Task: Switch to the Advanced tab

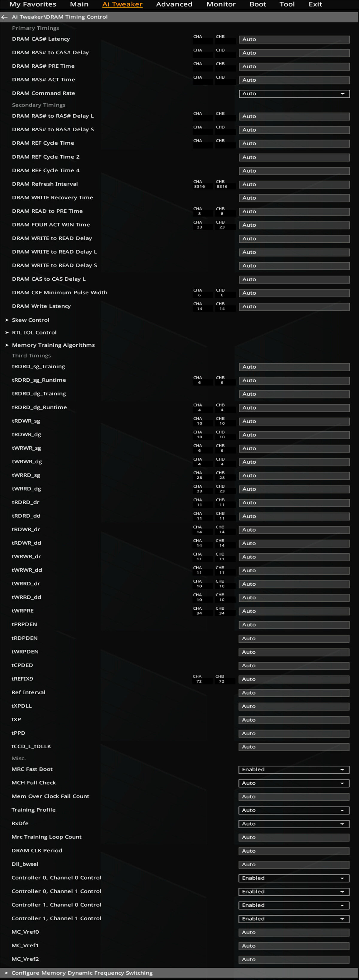Action: (174, 4)
